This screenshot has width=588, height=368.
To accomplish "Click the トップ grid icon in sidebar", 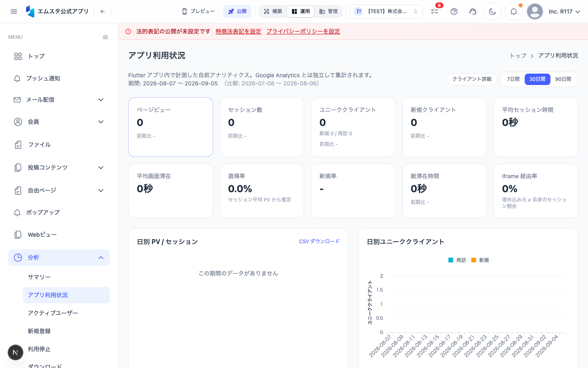I will tap(18, 56).
